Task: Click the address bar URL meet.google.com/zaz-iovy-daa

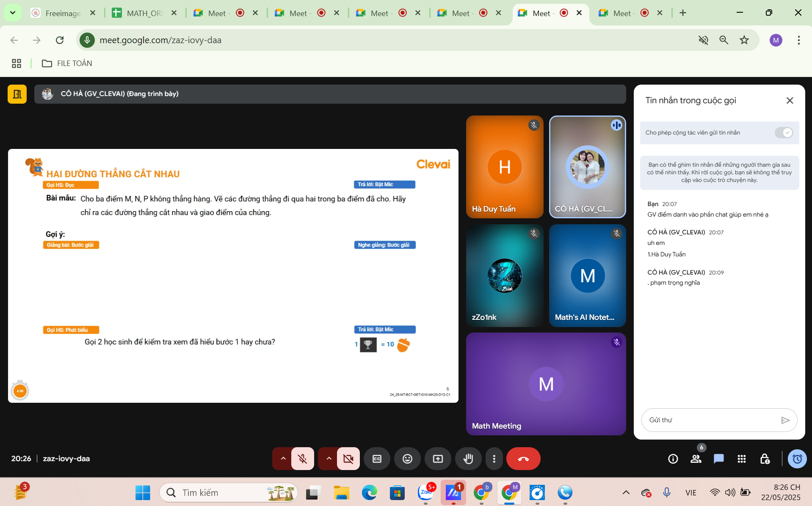Action: tap(160, 40)
